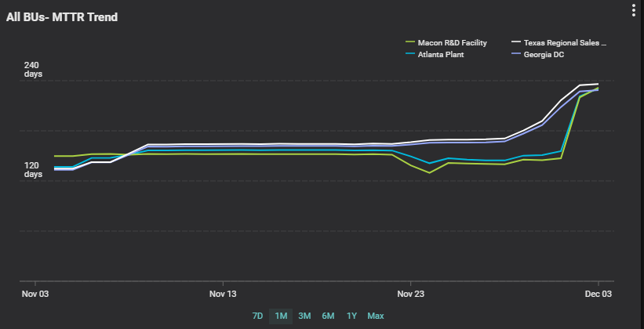Click the 240 days axis label
644x329 pixels.
pyautogui.click(x=33, y=70)
